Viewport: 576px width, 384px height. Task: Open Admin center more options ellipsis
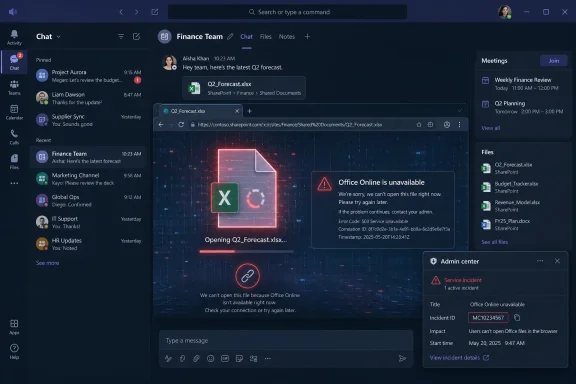coord(540,261)
